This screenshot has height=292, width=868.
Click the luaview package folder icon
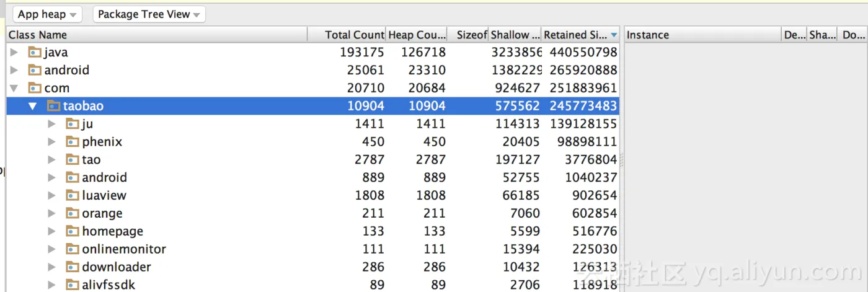pyautogui.click(x=73, y=195)
